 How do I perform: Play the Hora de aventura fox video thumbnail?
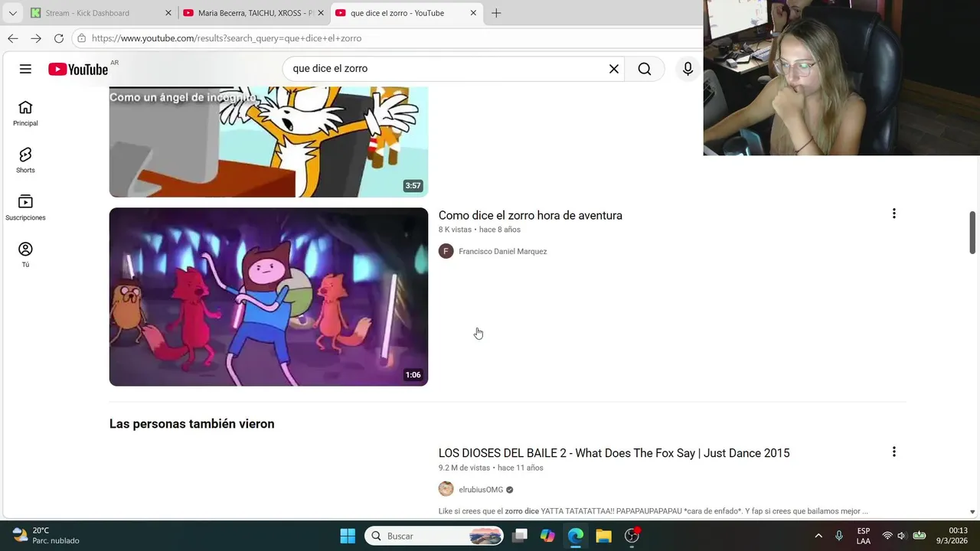[269, 297]
